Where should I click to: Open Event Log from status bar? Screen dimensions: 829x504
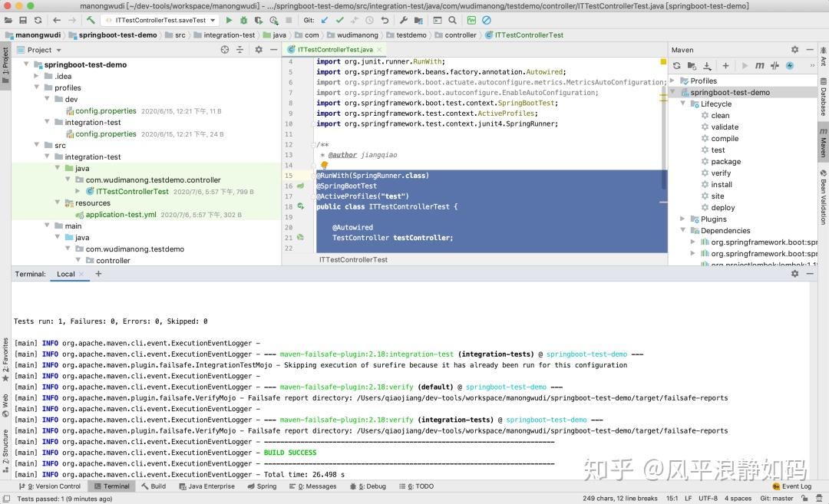pyautogui.click(x=791, y=486)
